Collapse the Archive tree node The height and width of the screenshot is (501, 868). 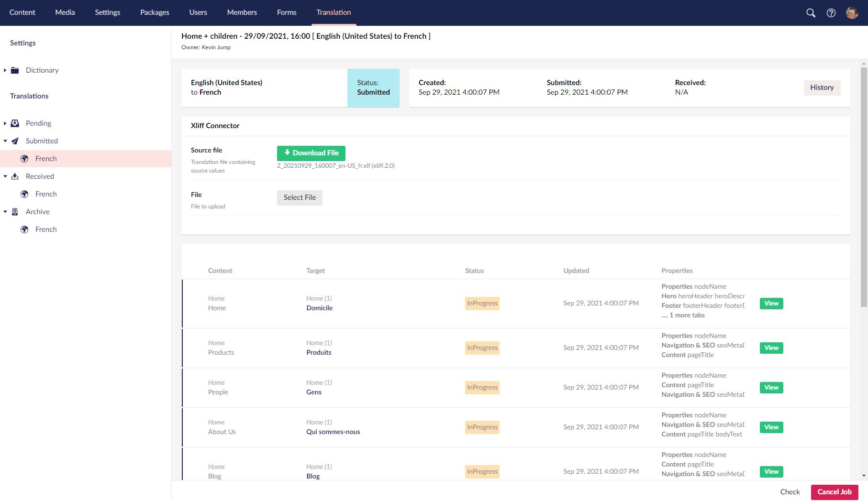5,212
